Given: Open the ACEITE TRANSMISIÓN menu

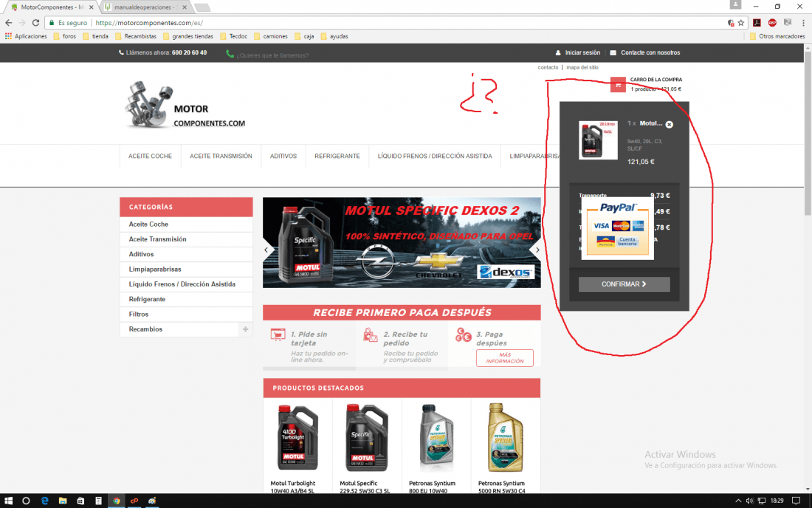Looking at the screenshot, I should pos(221,156).
